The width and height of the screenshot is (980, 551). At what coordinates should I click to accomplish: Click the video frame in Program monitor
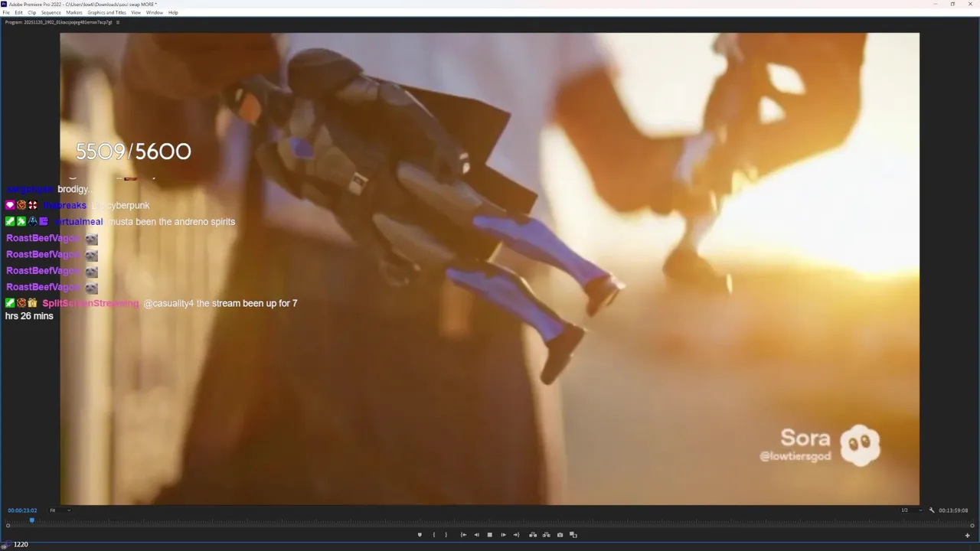tap(490, 269)
